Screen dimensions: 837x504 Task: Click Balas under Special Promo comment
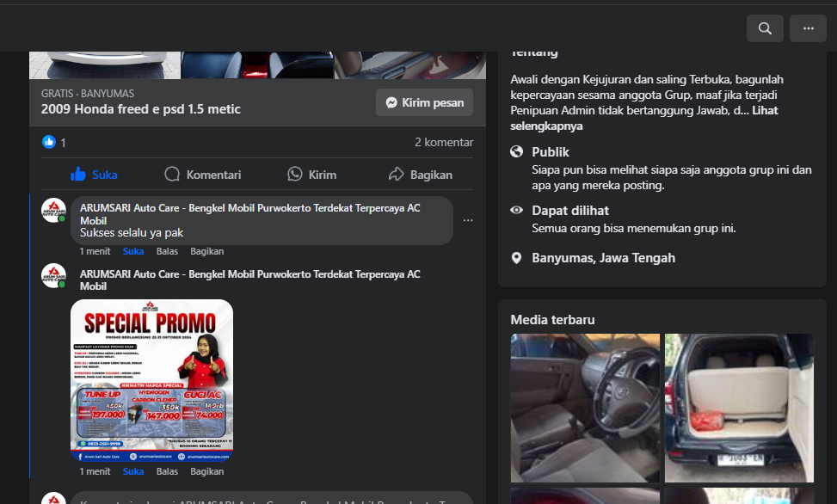[167, 471]
